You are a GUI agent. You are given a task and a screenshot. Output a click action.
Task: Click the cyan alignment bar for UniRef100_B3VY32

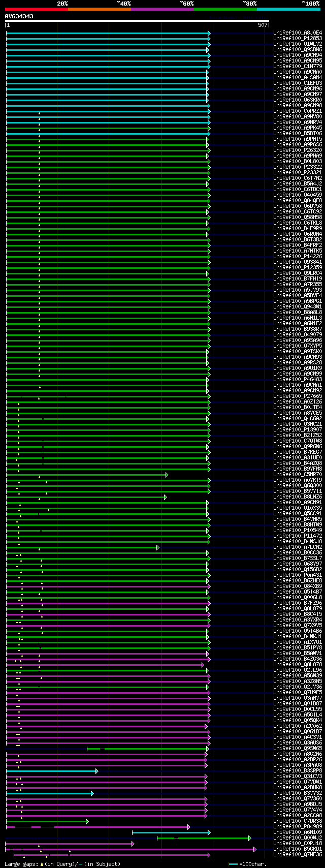[x=50, y=793]
